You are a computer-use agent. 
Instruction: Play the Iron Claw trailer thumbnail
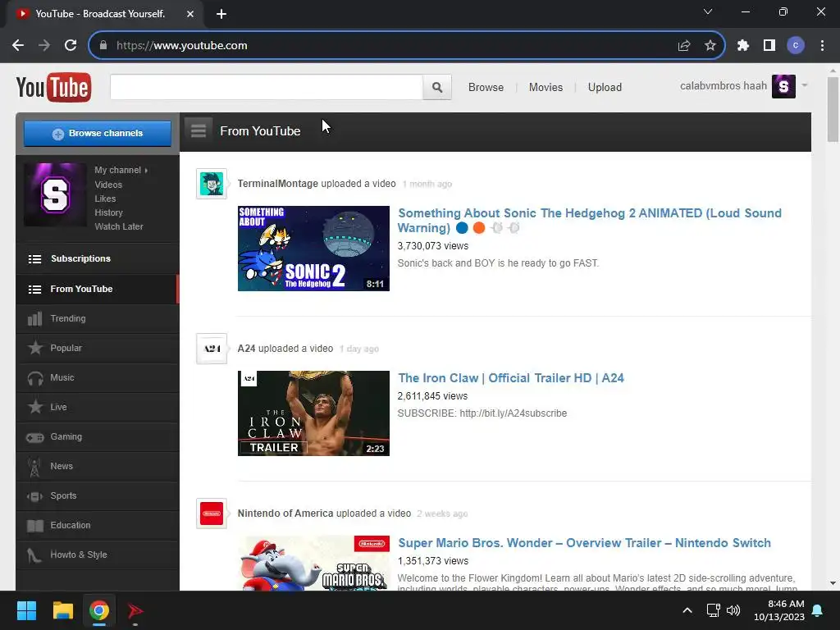(313, 413)
